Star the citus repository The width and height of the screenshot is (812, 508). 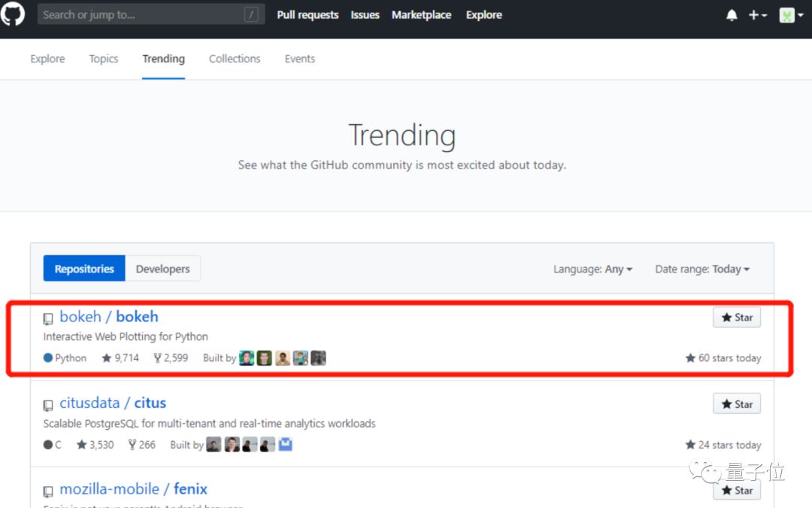(737, 404)
